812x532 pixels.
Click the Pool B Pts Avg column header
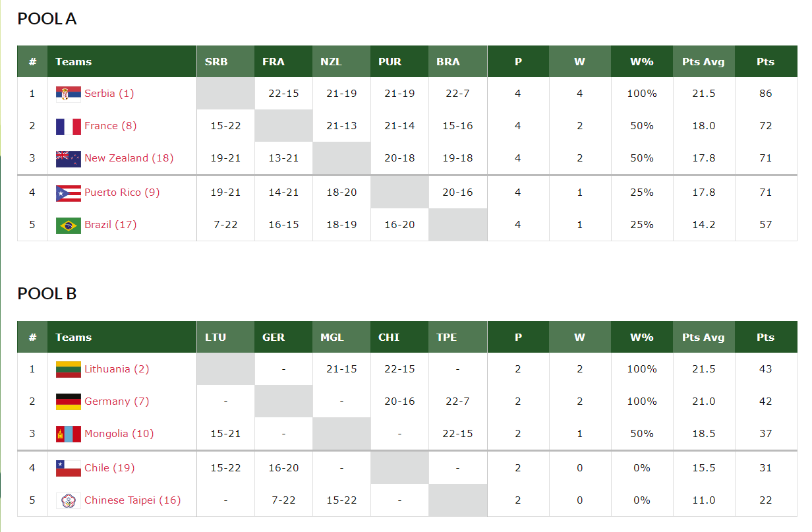(x=703, y=338)
